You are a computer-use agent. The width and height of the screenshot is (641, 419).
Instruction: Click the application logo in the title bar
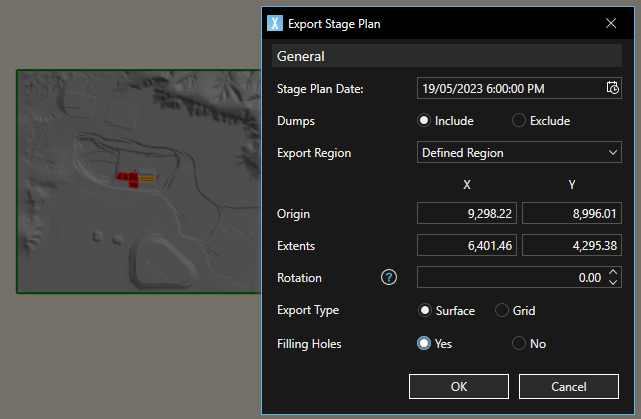pos(275,22)
